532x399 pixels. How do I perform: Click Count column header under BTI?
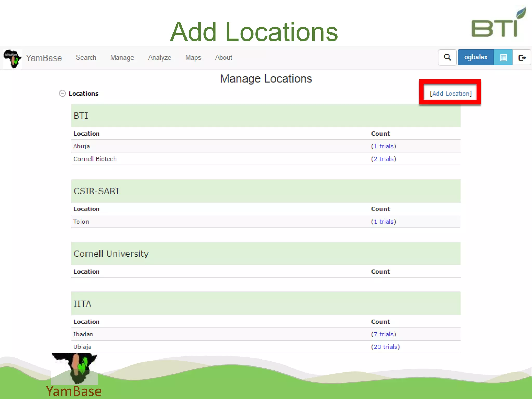pyautogui.click(x=381, y=134)
